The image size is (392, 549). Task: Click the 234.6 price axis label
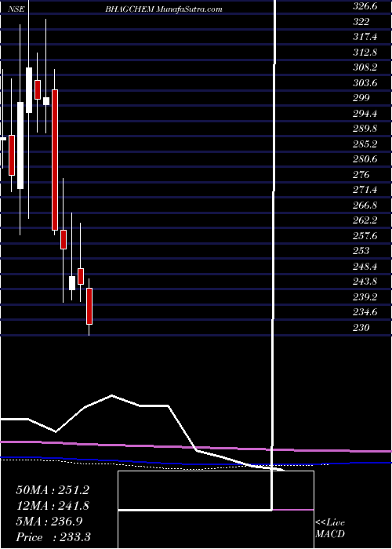365,312
